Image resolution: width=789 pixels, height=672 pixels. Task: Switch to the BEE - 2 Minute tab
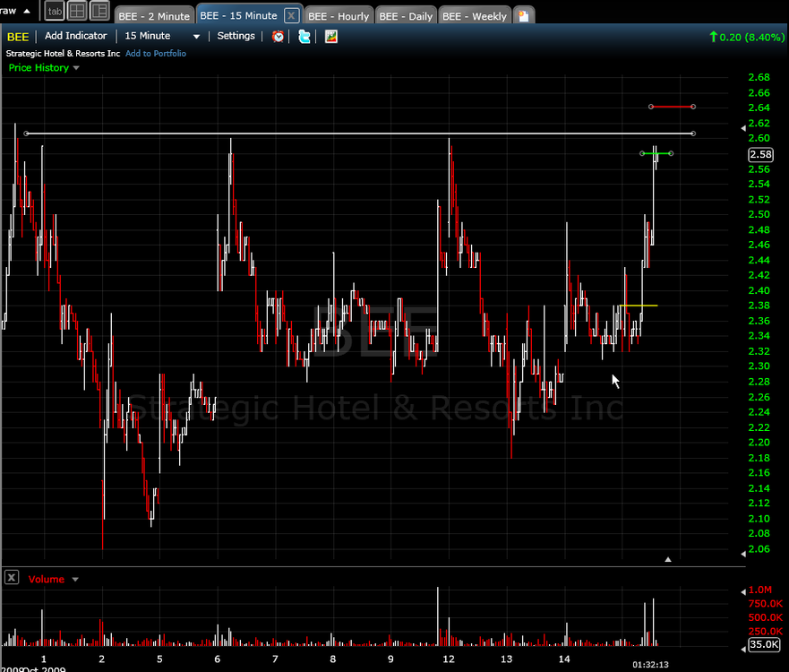154,16
